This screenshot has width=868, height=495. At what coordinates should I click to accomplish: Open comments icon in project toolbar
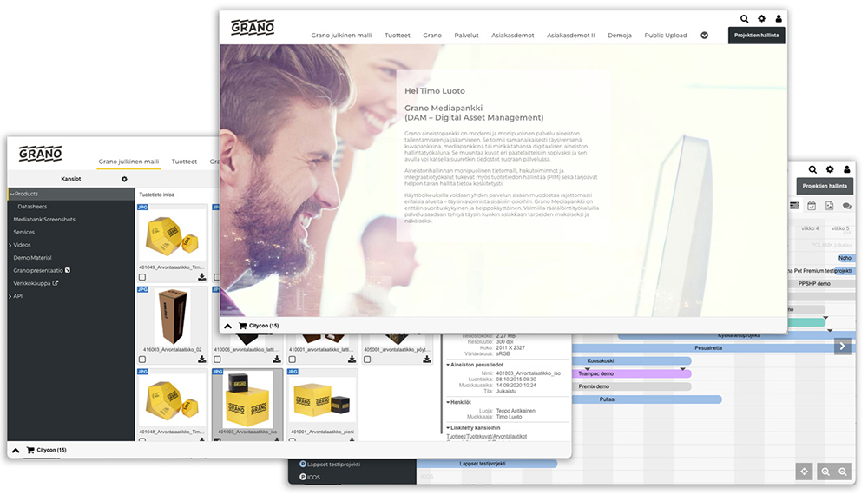tap(847, 206)
